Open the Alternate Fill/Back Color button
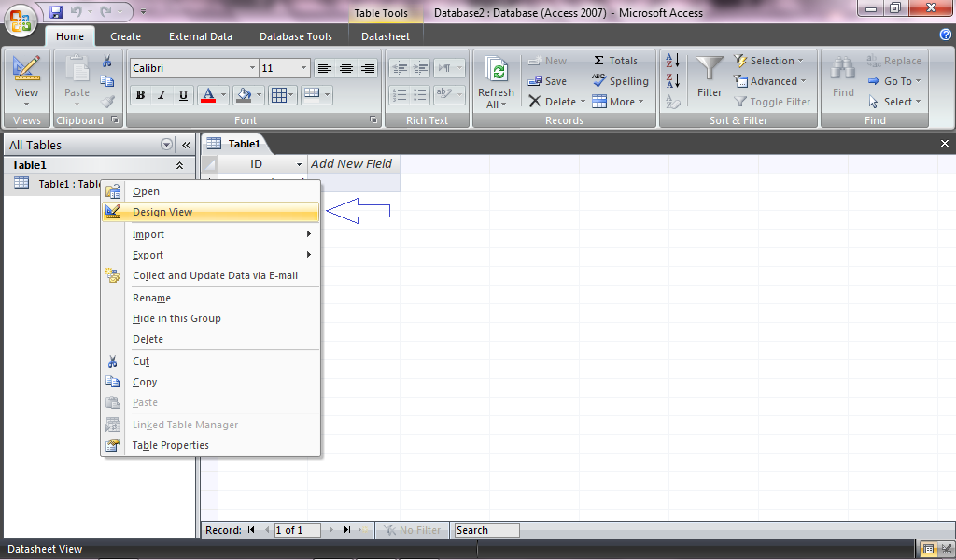This screenshot has height=560, width=956. point(317,94)
